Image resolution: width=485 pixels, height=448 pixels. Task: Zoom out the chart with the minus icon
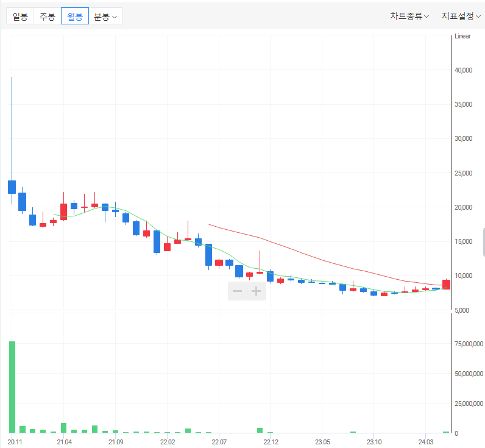pyautogui.click(x=237, y=291)
